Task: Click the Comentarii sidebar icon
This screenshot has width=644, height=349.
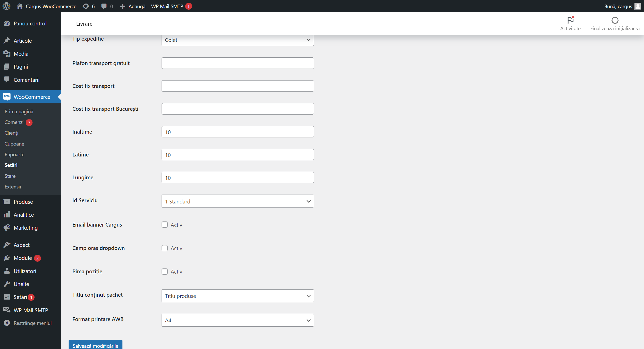Action: click(x=7, y=80)
